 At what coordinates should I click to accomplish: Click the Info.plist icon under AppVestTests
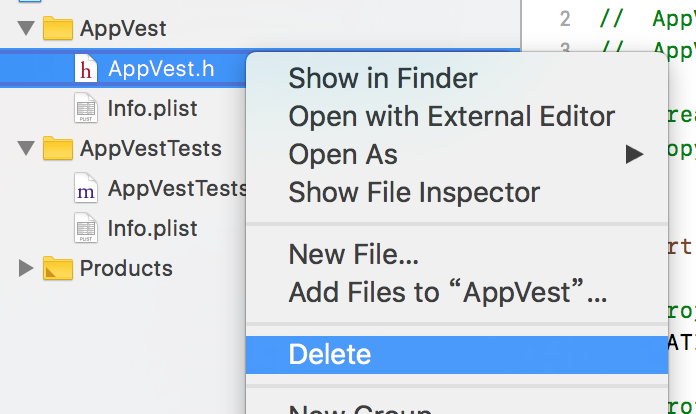88,228
